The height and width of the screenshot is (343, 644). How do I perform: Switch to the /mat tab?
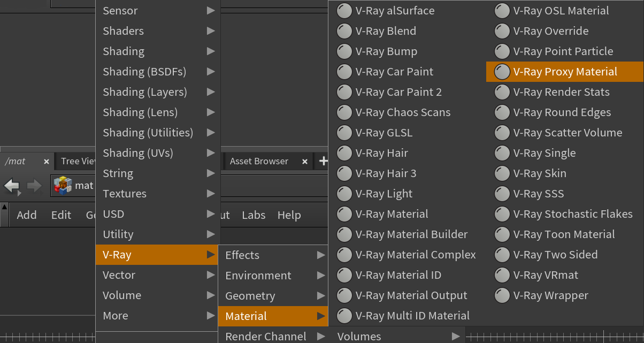16,162
